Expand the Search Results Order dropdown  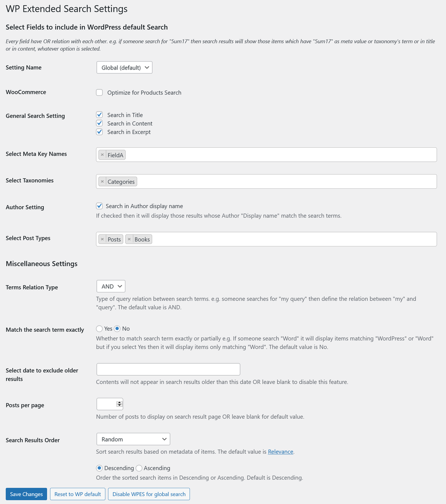pyautogui.click(x=133, y=439)
